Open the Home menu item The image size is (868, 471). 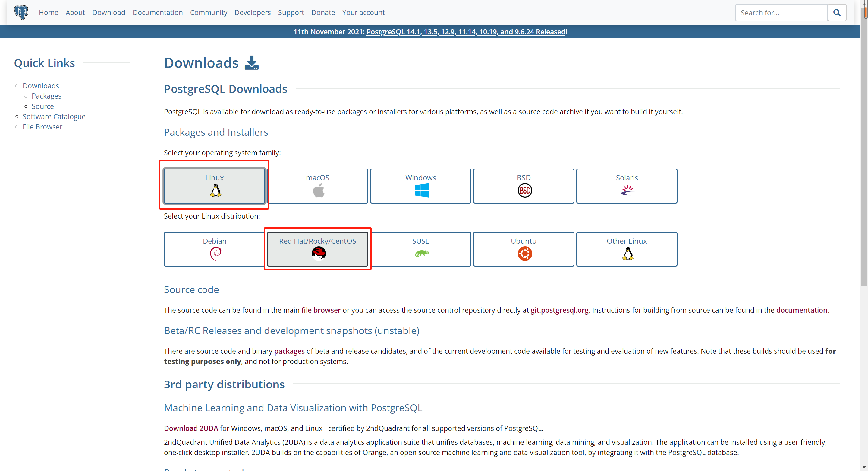tap(49, 12)
